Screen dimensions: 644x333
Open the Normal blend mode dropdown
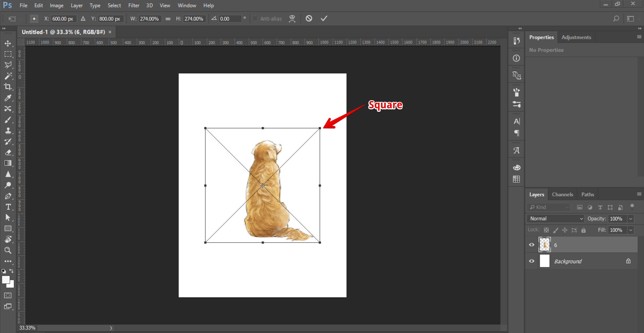(x=555, y=219)
